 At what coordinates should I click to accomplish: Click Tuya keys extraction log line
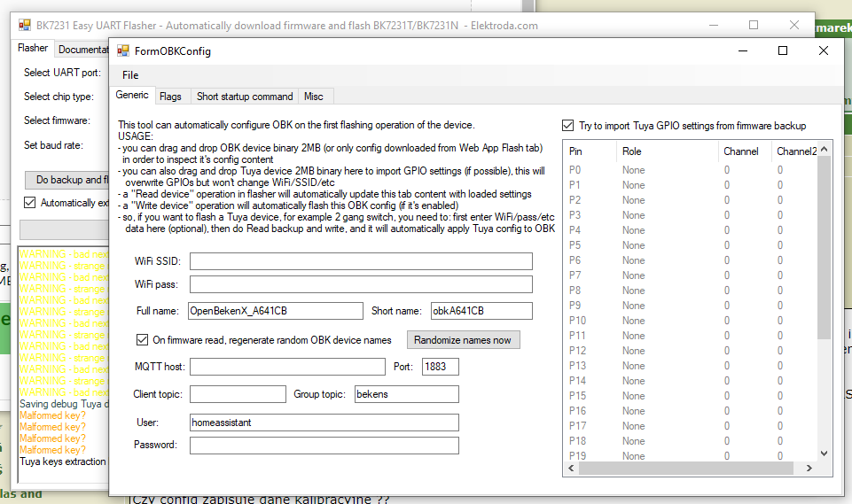coord(63,461)
